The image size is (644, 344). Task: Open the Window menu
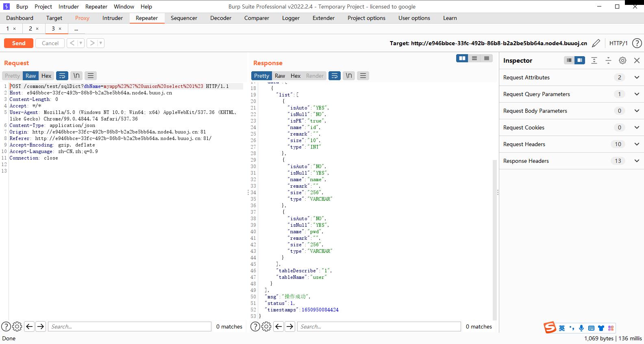[124, 7]
